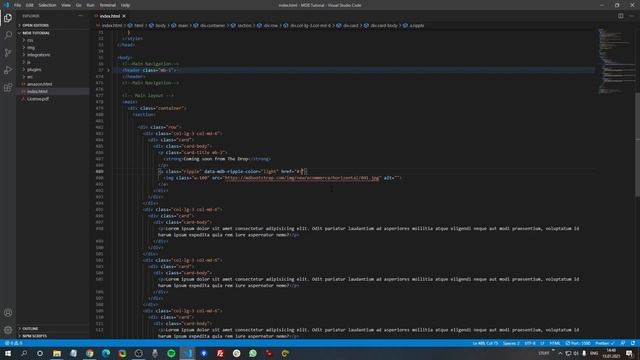The width and height of the screenshot is (640, 360).
Task: Open Windows Start menu
Action: [8, 353]
